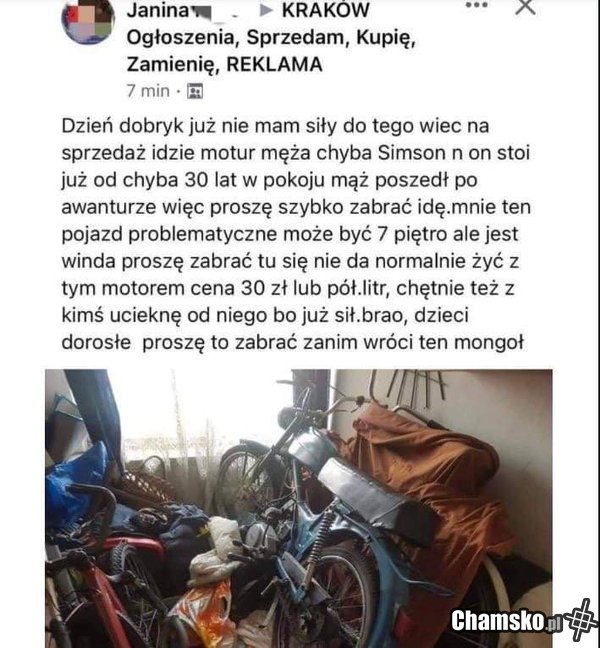Open the post's three-dot options menu
The image size is (600, 648).
pos(476,6)
